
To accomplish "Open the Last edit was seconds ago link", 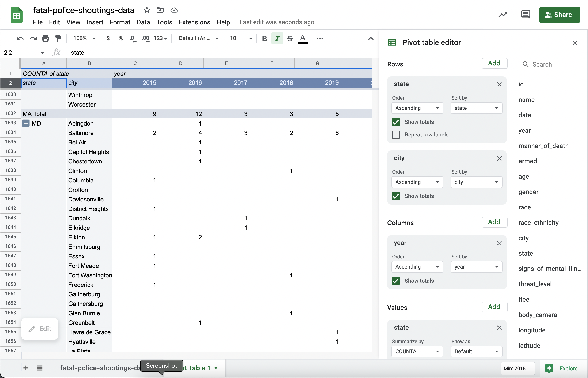I will pos(277,22).
